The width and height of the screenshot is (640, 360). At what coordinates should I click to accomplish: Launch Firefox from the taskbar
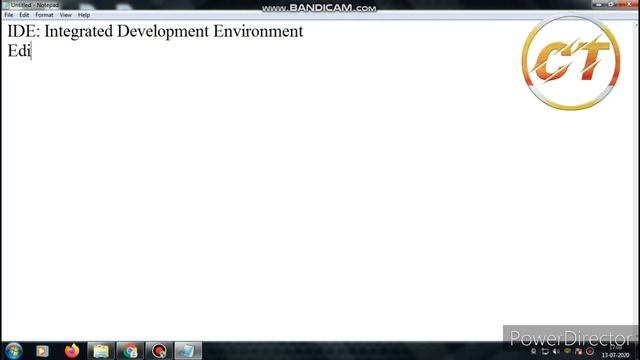click(72, 351)
